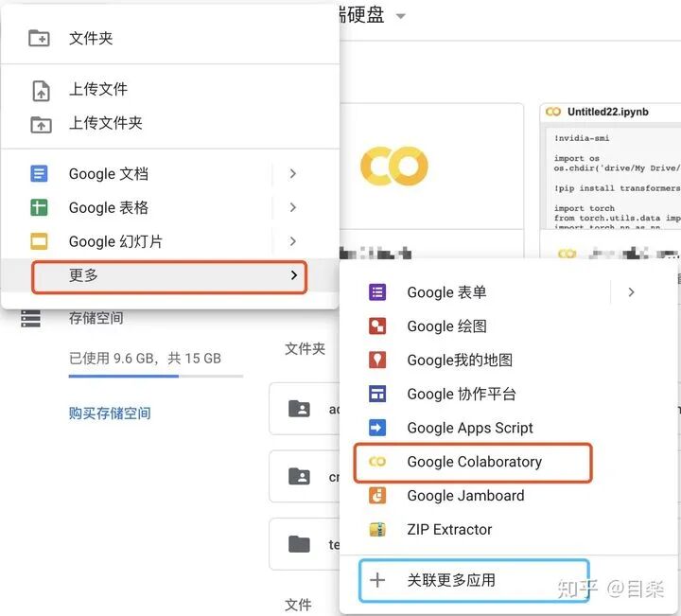The height and width of the screenshot is (616, 681).
Task: Choose 上传文件 menu item
Action: [x=170, y=90]
